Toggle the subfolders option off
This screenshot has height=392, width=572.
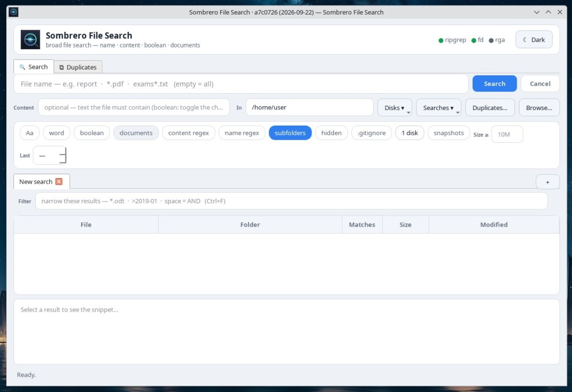point(290,133)
